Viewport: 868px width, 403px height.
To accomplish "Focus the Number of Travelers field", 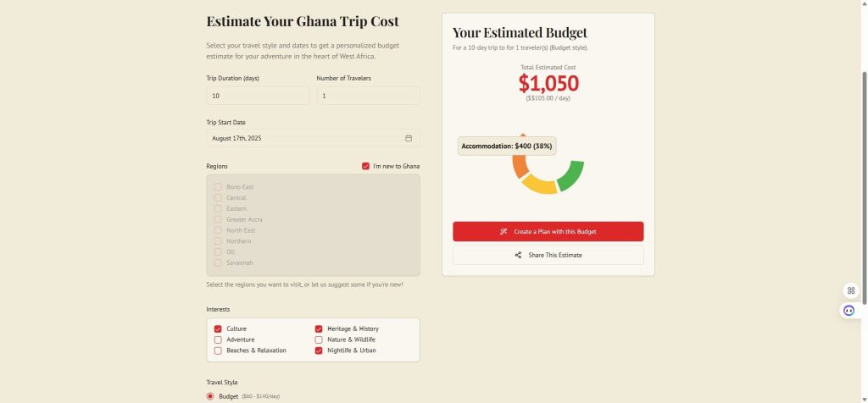I will [368, 96].
